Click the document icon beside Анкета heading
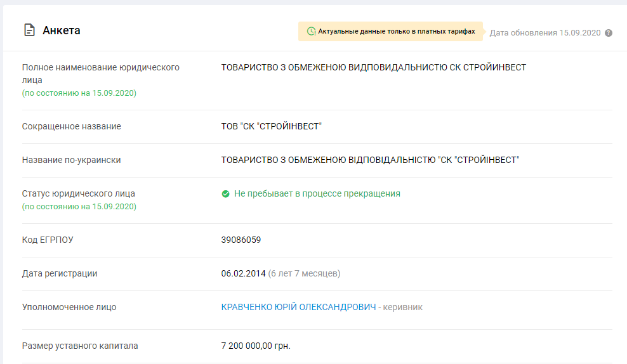627x364 pixels. (29, 30)
